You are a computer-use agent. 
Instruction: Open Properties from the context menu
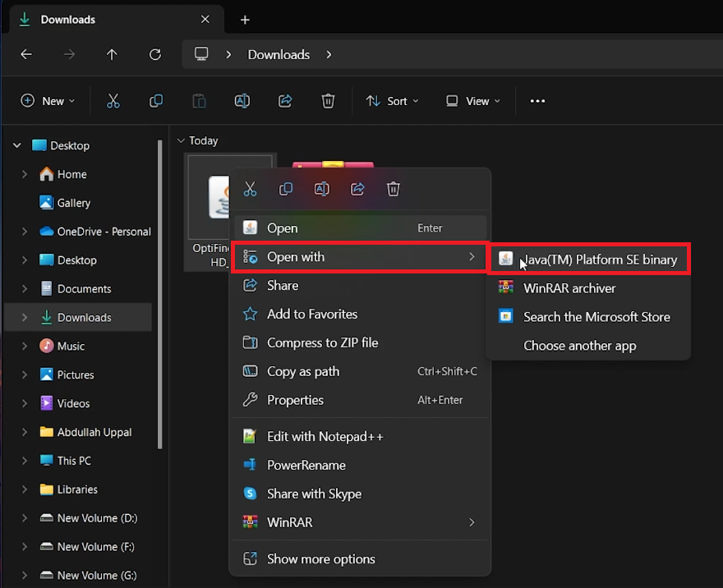tap(360, 400)
